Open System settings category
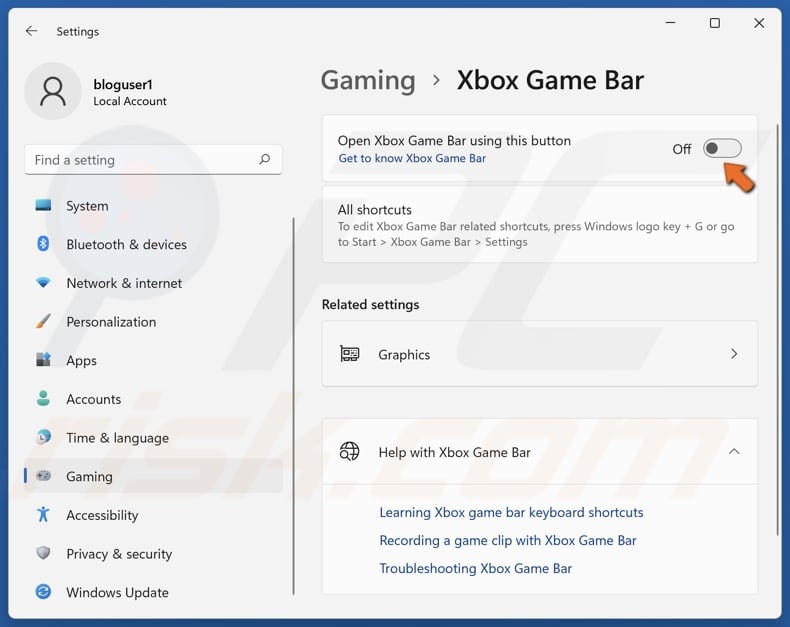 (x=154, y=206)
